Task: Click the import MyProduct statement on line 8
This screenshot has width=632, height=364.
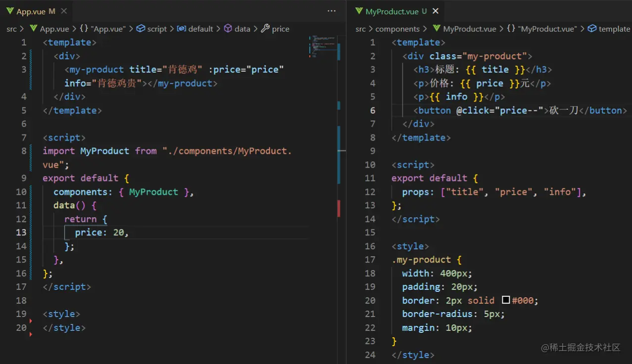Action: coord(167,158)
